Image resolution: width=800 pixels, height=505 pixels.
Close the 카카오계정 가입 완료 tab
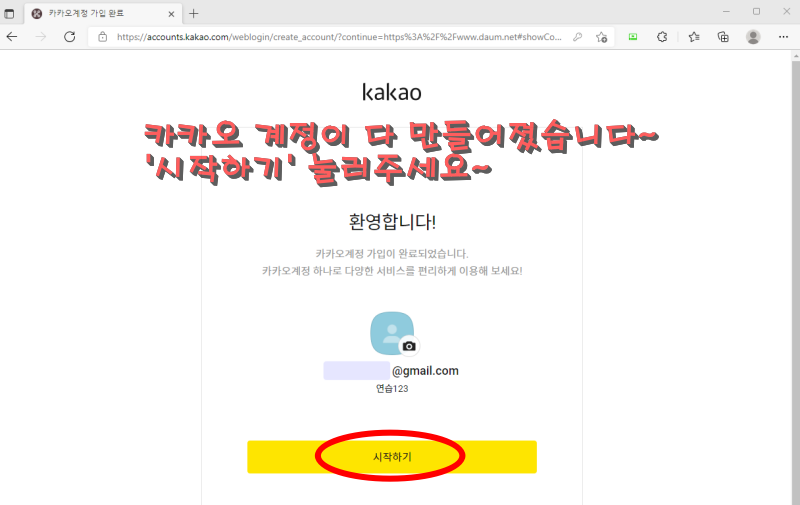pos(171,14)
